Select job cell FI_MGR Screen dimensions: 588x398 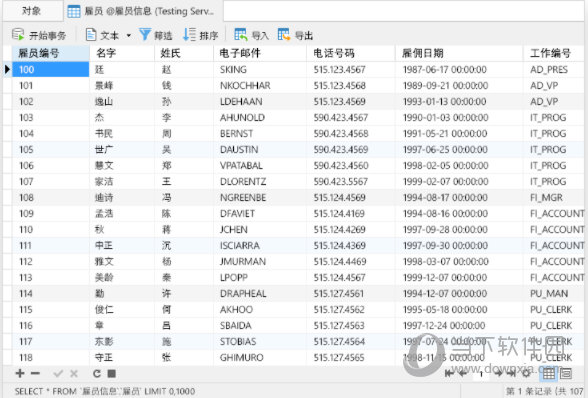[x=554, y=198]
